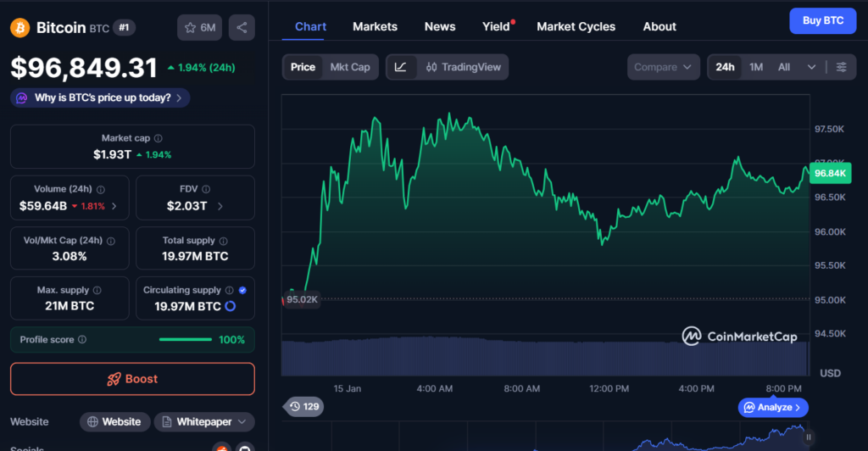Switch to TradingView chart mode
This screenshot has width=868, height=451.
coord(463,67)
